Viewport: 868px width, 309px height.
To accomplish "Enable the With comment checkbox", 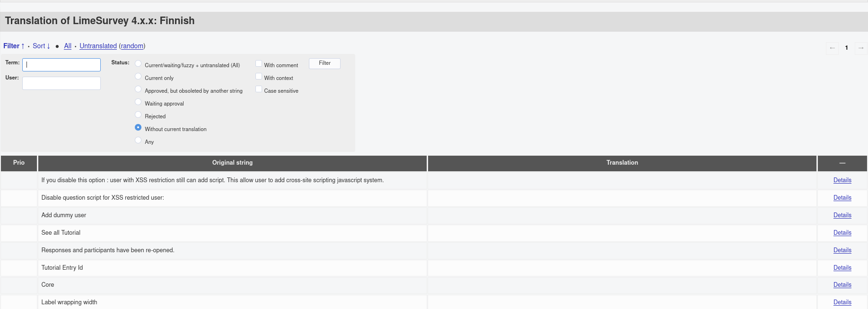I will (x=259, y=64).
